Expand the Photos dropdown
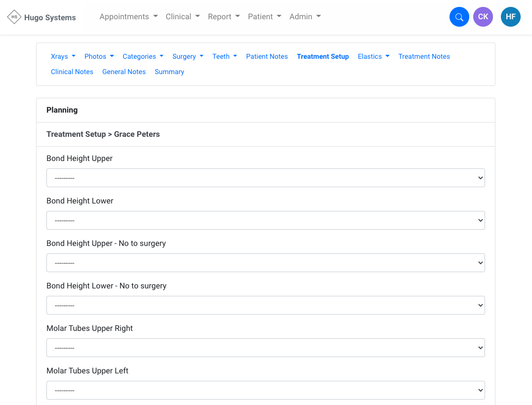 tap(99, 57)
